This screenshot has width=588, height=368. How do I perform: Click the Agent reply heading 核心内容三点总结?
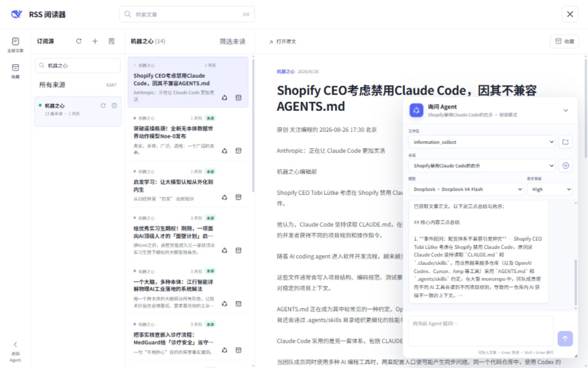tap(437, 222)
